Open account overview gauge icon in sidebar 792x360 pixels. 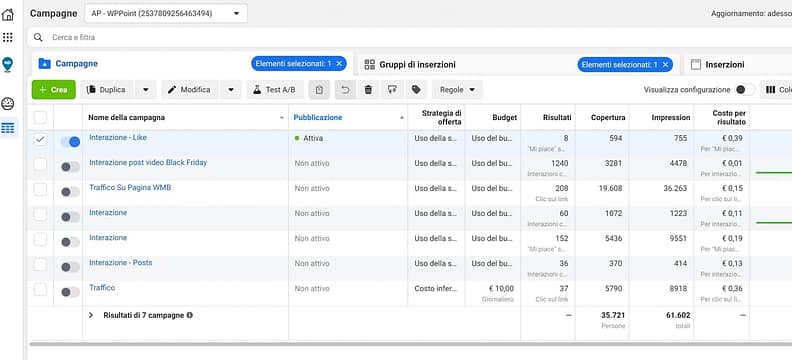tap(8, 104)
